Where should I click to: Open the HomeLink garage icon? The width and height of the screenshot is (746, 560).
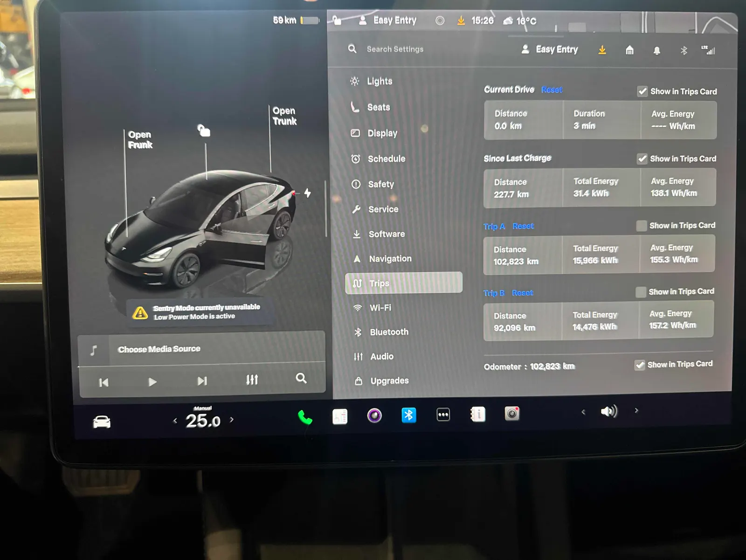point(629,50)
